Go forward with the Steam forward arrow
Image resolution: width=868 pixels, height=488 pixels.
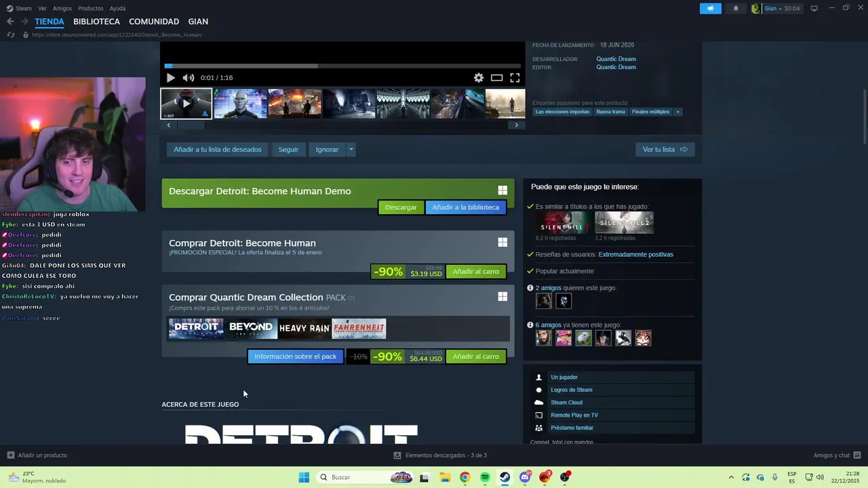pyautogui.click(x=24, y=22)
